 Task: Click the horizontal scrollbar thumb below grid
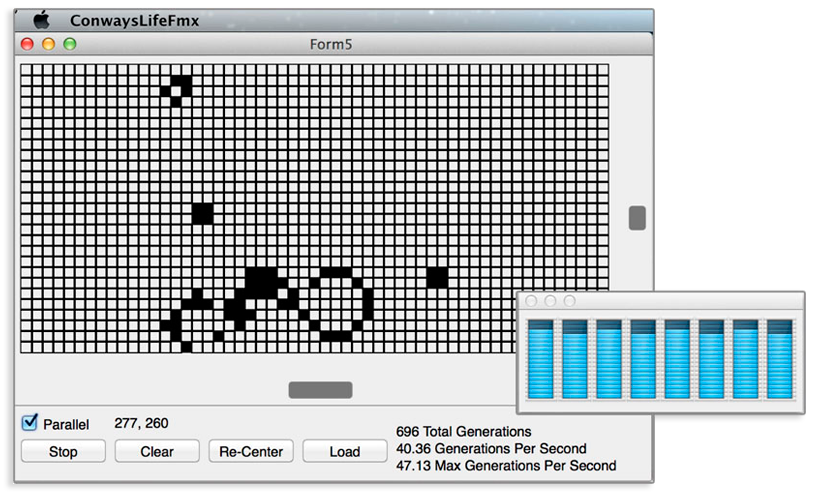pyautogui.click(x=321, y=390)
